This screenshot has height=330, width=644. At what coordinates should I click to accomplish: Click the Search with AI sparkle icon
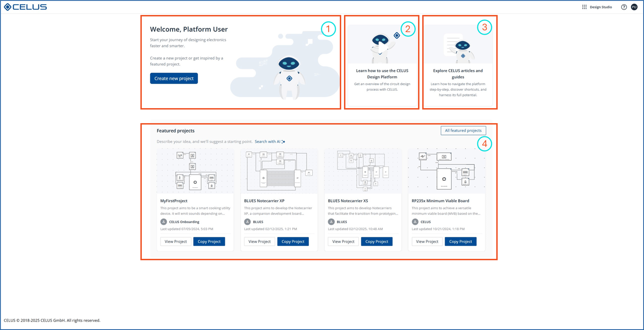284,142
